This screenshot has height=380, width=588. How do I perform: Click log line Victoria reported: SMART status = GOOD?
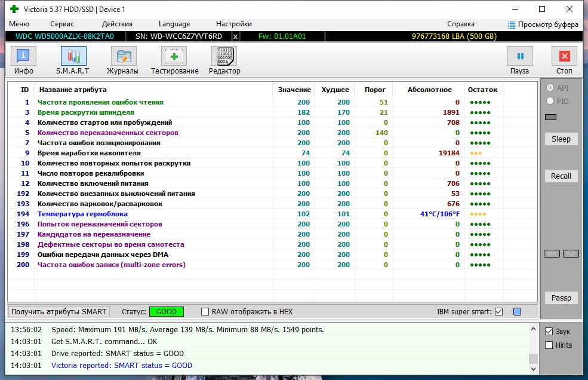coord(122,365)
